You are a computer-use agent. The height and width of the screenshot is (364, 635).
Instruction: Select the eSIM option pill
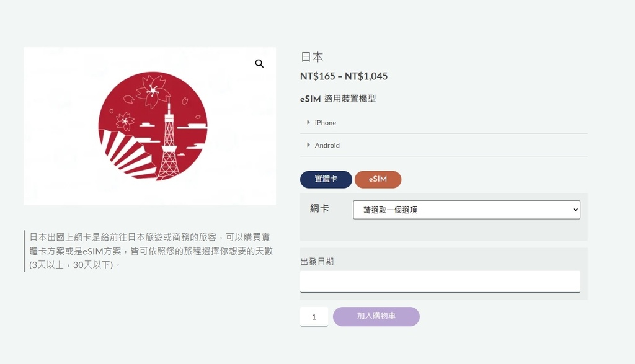378,179
